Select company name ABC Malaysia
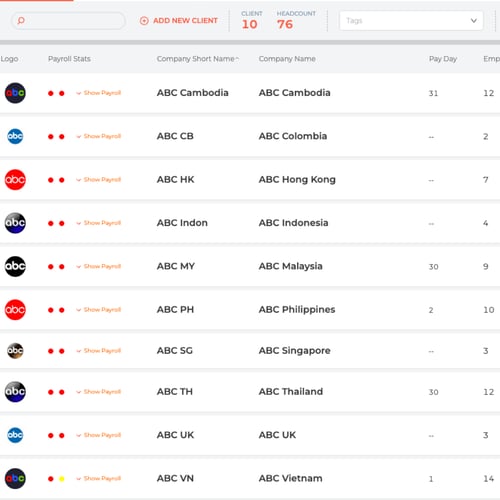This screenshot has width=500, height=500. 291,266
